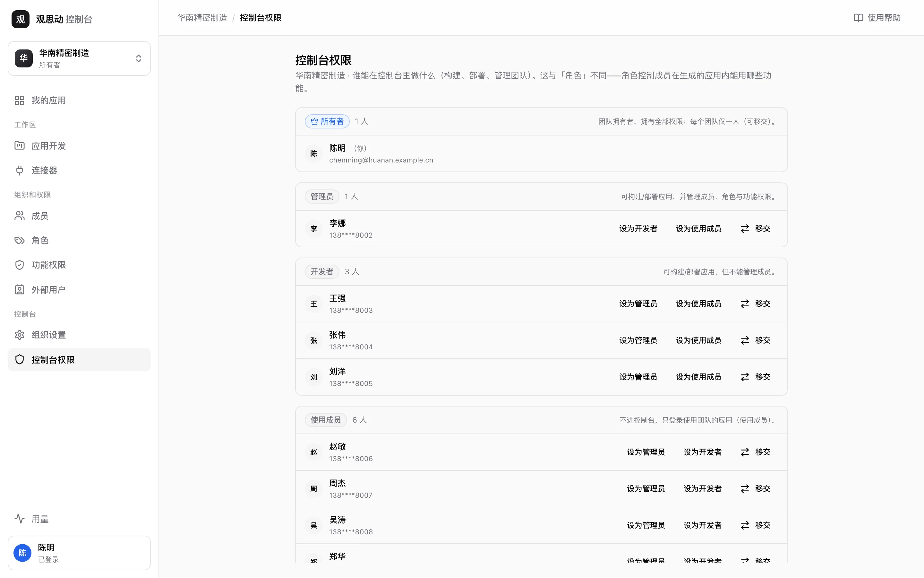
Task: Click the 控制台权限 shield icon in sidebar
Action: (20, 360)
